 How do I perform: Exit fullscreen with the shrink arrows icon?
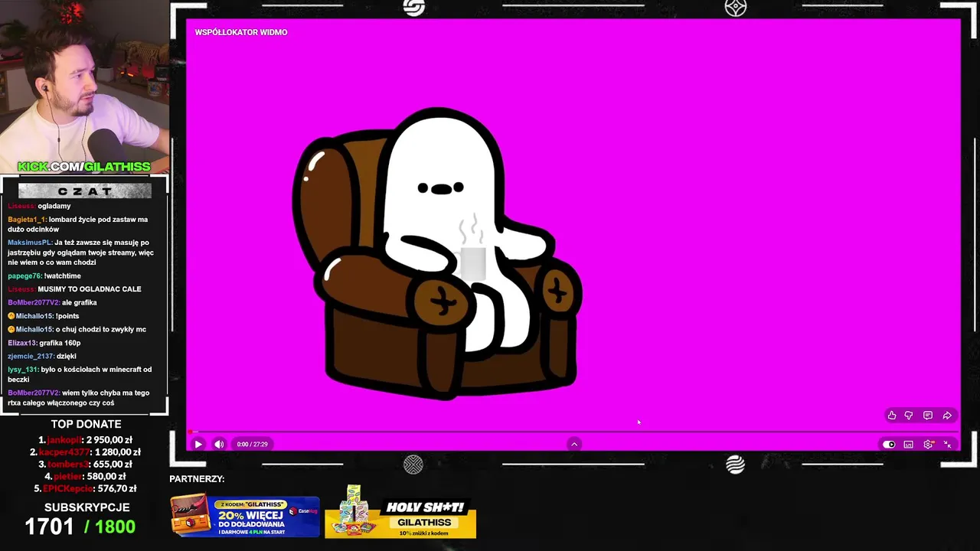coord(947,444)
